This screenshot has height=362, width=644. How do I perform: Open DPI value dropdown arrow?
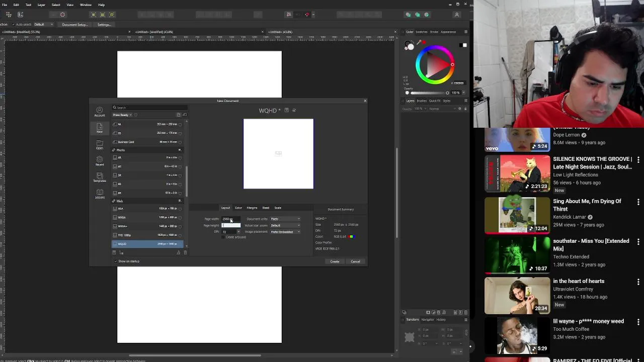click(238, 232)
